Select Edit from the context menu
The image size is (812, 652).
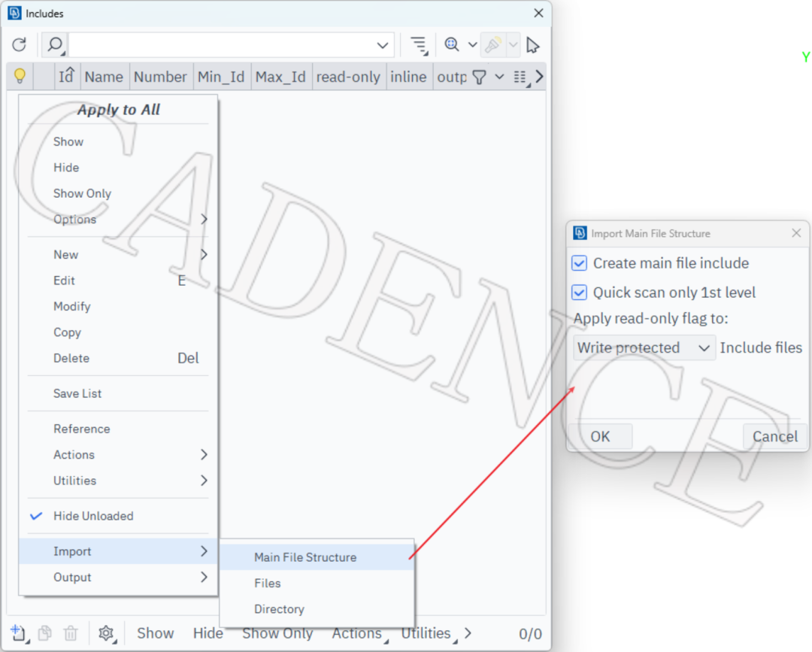click(118, 281)
